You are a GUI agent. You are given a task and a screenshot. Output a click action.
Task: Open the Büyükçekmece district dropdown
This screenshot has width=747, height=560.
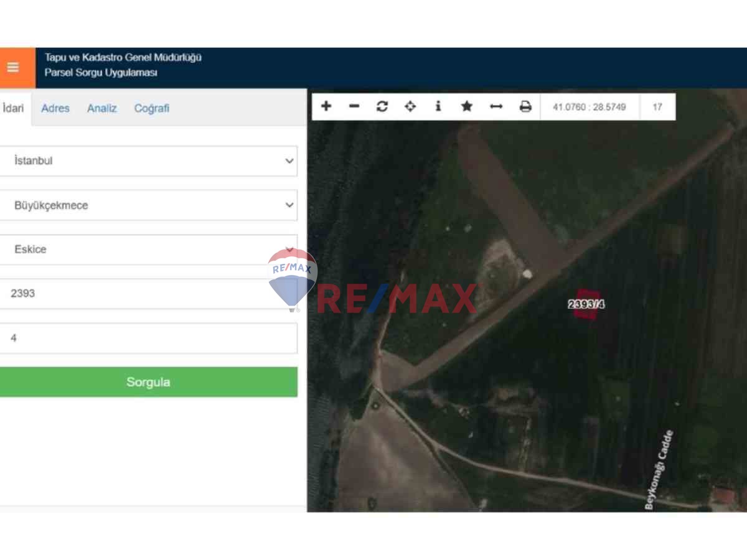point(148,205)
